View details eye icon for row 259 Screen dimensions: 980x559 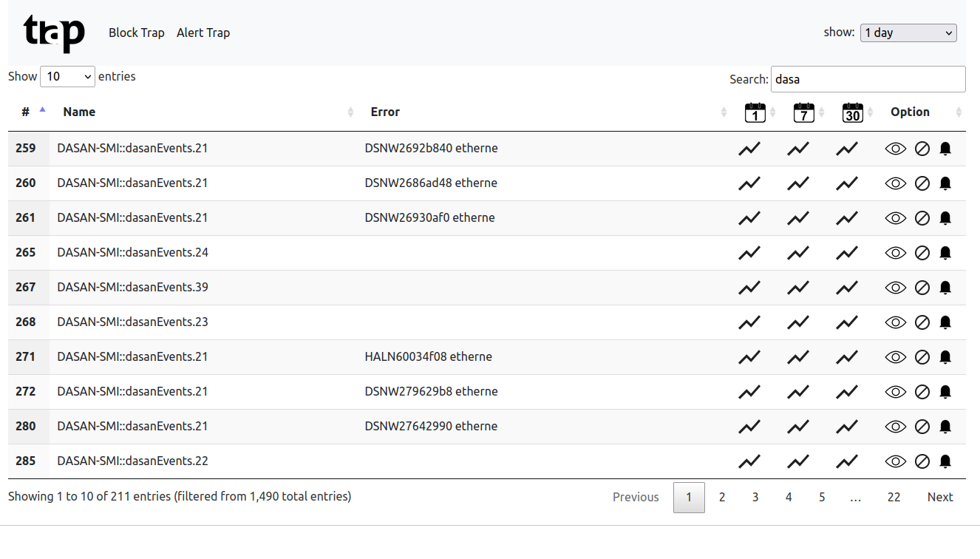point(895,149)
